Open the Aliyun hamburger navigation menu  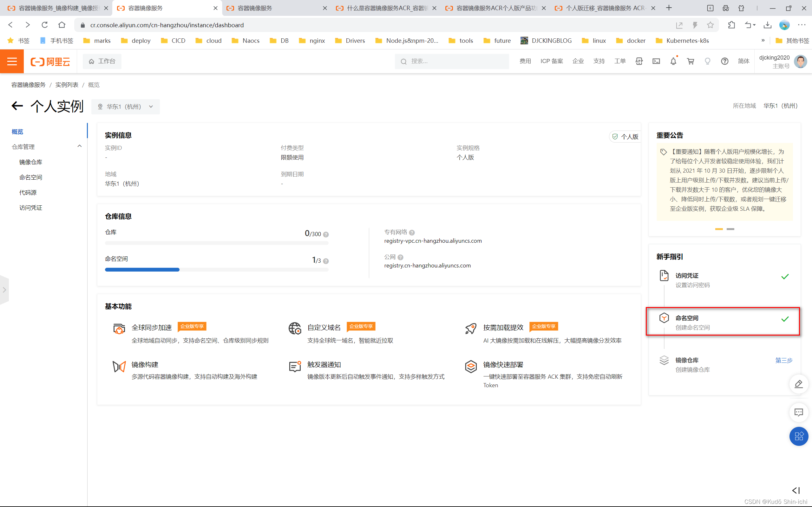pos(12,61)
